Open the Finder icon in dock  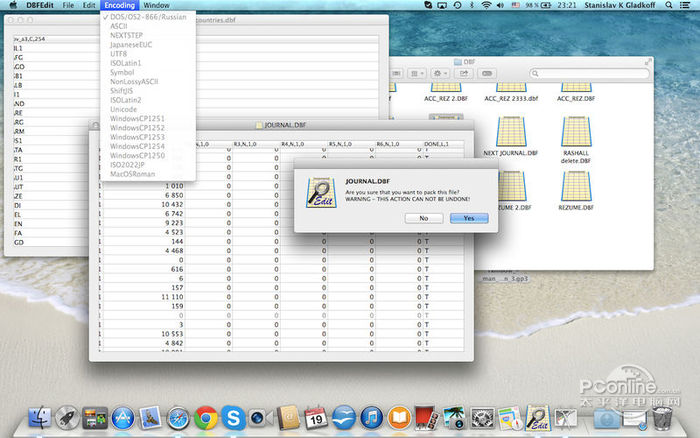(x=41, y=416)
